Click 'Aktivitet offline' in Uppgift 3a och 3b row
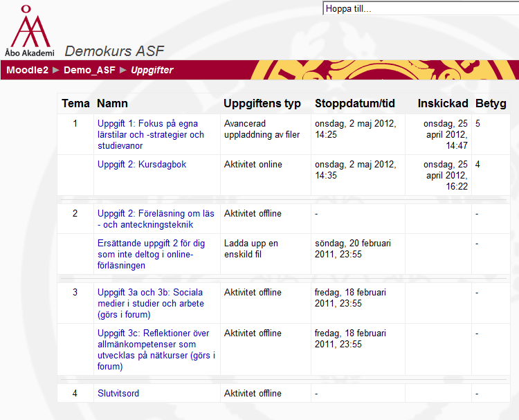Image resolution: width=519 pixels, height=420 pixels. [x=253, y=292]
